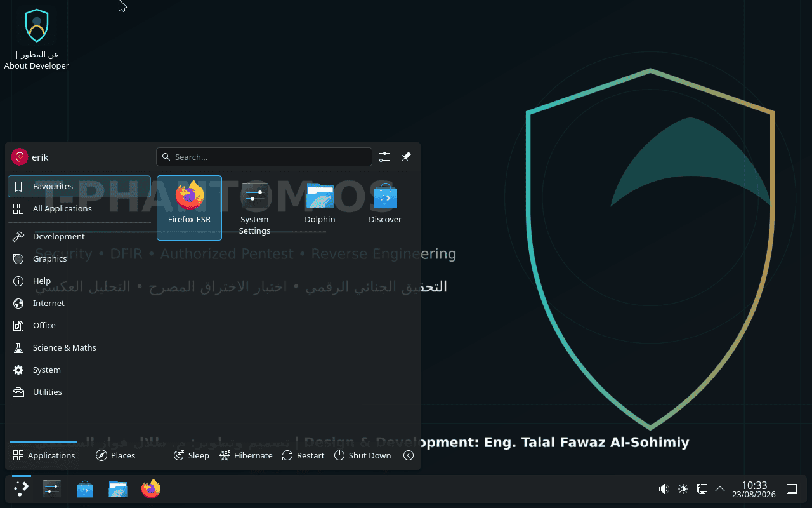Open the brightness tray icon
This screenshot has height=508, width=812.
[x=683, y=489]
